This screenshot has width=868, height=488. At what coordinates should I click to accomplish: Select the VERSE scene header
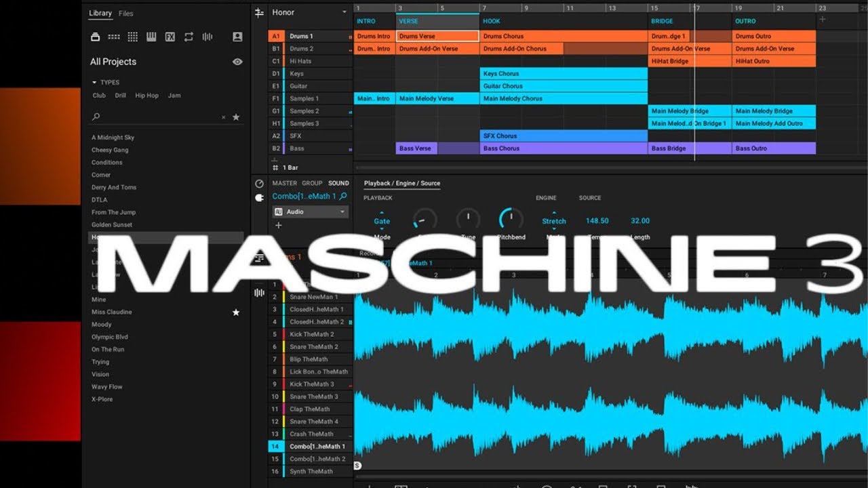(x=437, y=21)
